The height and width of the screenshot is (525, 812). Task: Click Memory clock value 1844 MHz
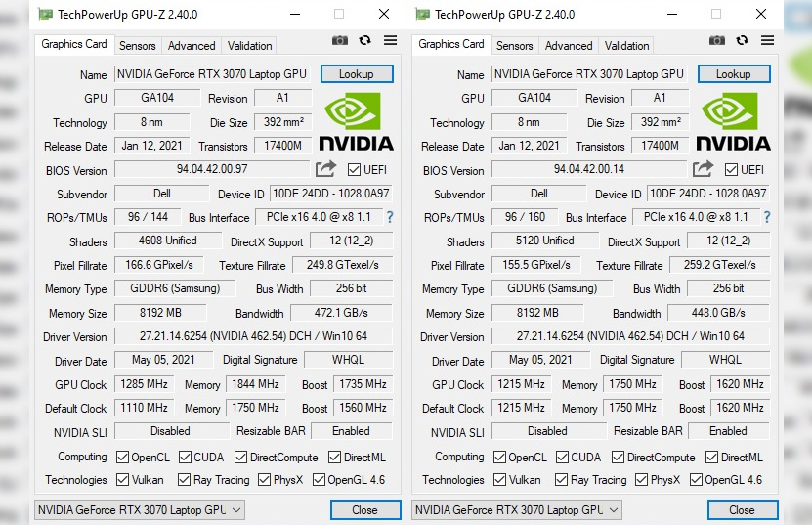pos(255,384)
